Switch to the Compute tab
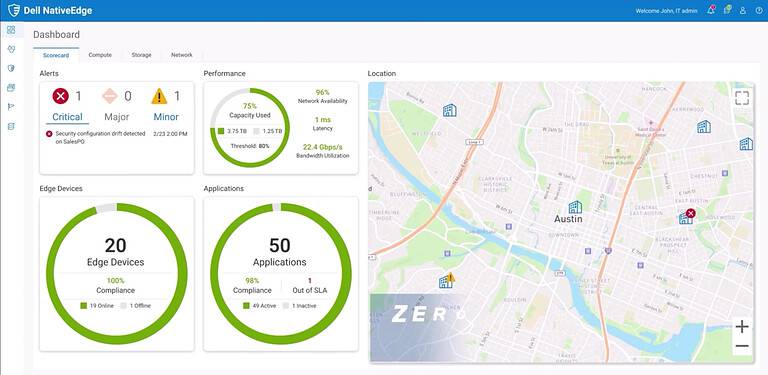This screenshot has width=768, height=375. [x=100, y=55]
